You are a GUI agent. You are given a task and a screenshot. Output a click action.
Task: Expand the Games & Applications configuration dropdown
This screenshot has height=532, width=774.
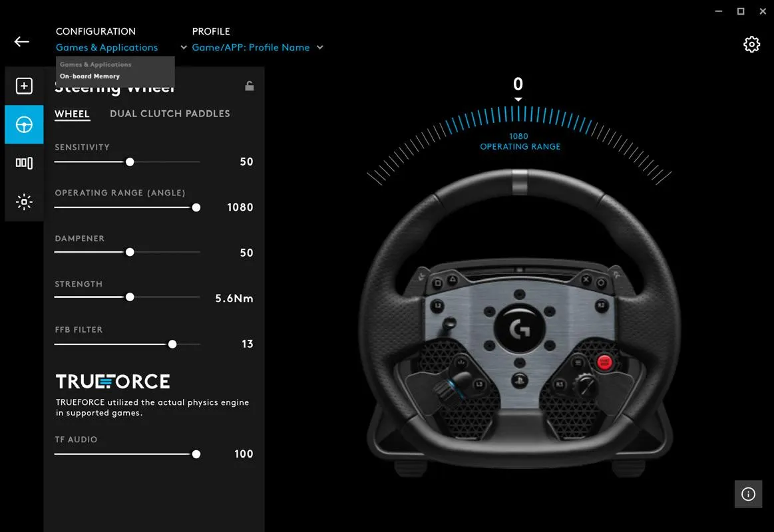[106, 47]
